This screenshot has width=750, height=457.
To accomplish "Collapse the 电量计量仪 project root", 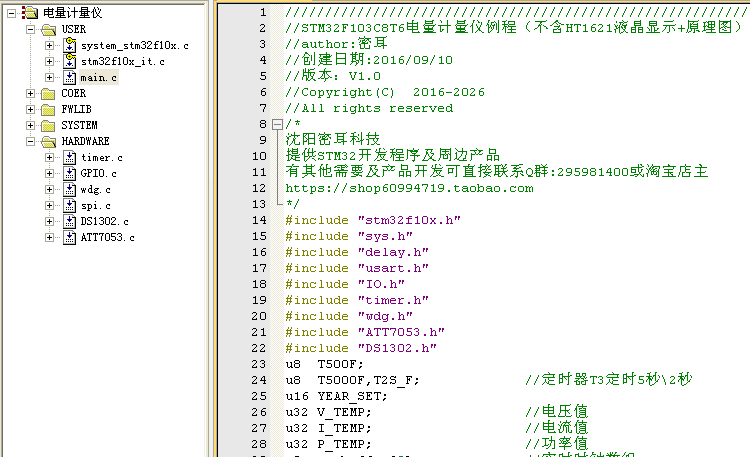I will pos(11,13).
